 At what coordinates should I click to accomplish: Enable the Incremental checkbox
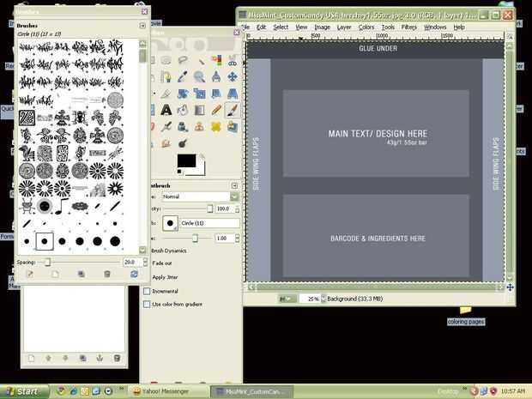147,291
